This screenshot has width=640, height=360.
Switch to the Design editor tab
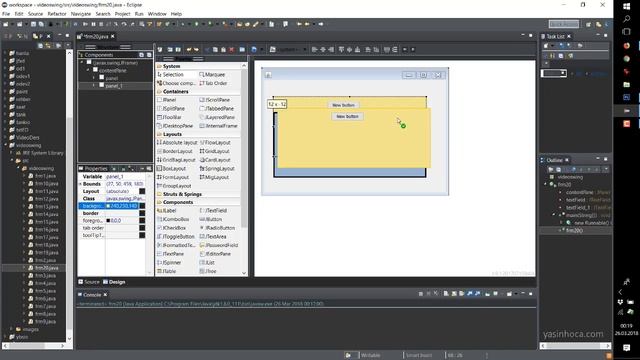[x=114, y=282]
